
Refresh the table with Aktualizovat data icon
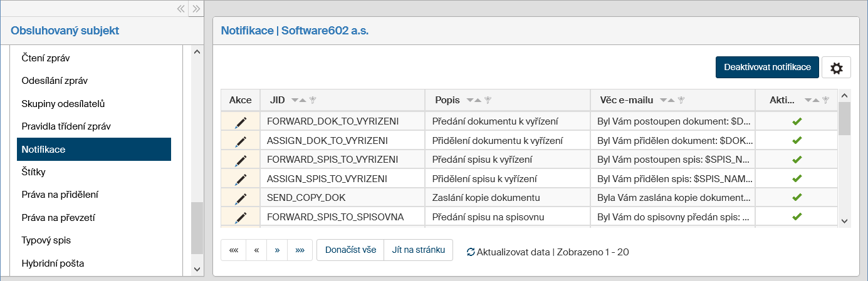[x=471, y=252]
